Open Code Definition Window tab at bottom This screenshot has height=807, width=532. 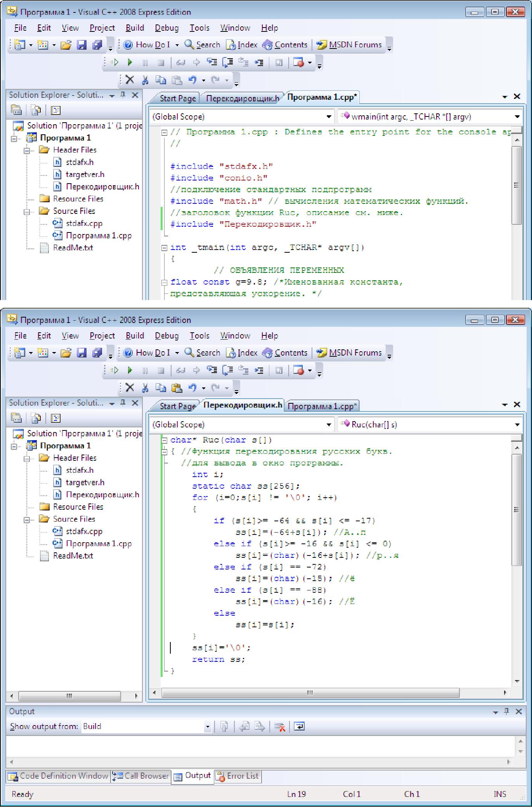point(59,776)
